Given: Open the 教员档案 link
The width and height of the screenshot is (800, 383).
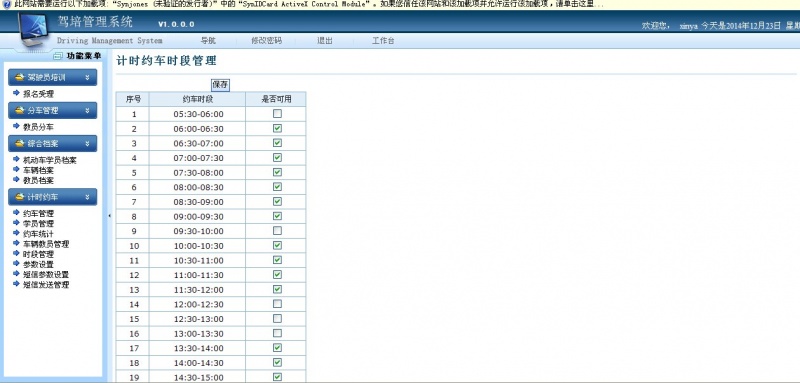Looking at the screenshot, I should coord(38,181).
